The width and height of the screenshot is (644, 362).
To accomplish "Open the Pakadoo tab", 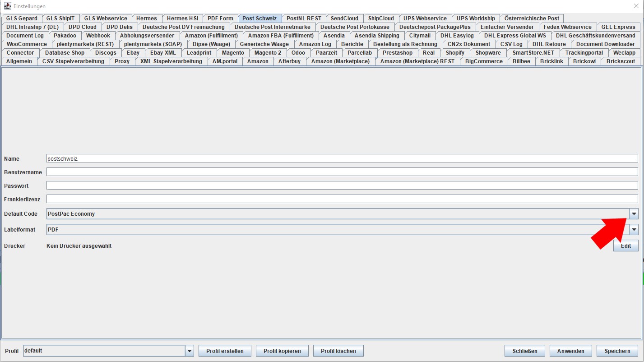I will 65,36.
